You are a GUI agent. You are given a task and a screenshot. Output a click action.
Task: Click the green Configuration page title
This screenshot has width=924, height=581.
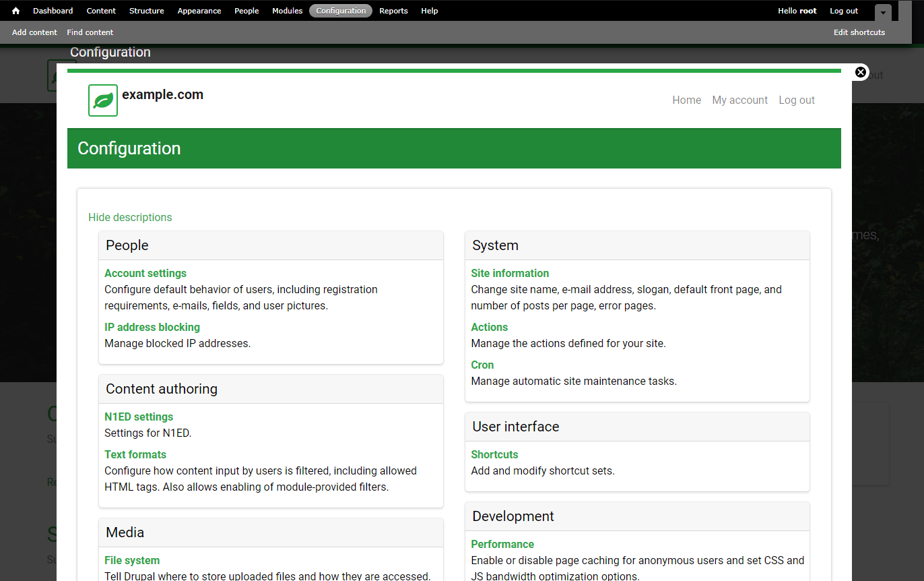[129, 148]
